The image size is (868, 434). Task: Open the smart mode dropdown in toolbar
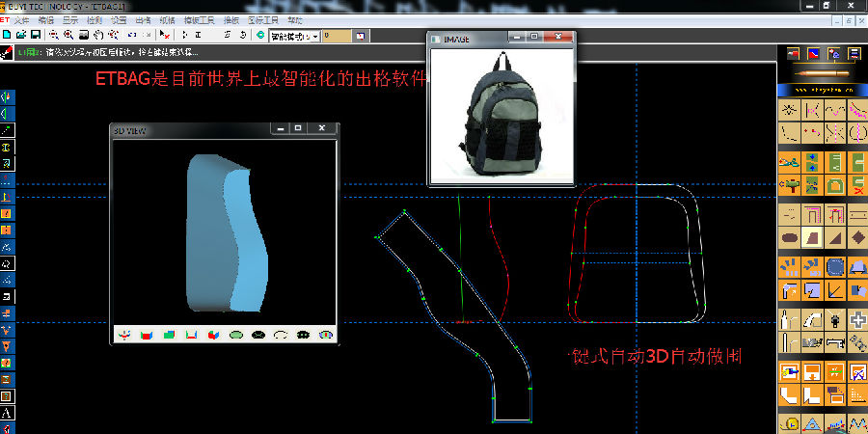point(294,36)
